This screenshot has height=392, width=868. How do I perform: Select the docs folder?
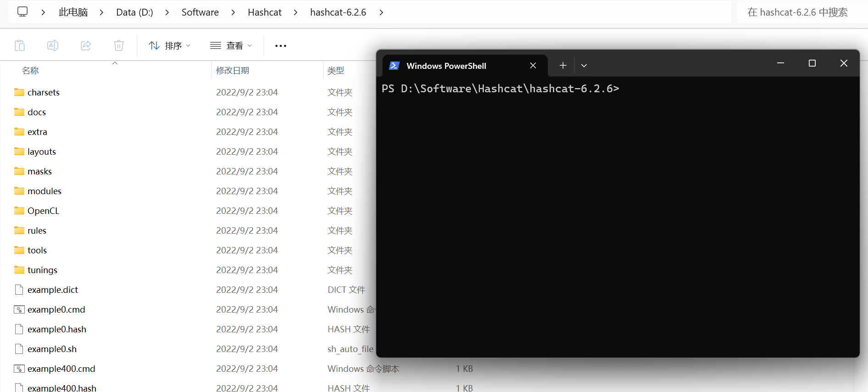pos(37,112)
